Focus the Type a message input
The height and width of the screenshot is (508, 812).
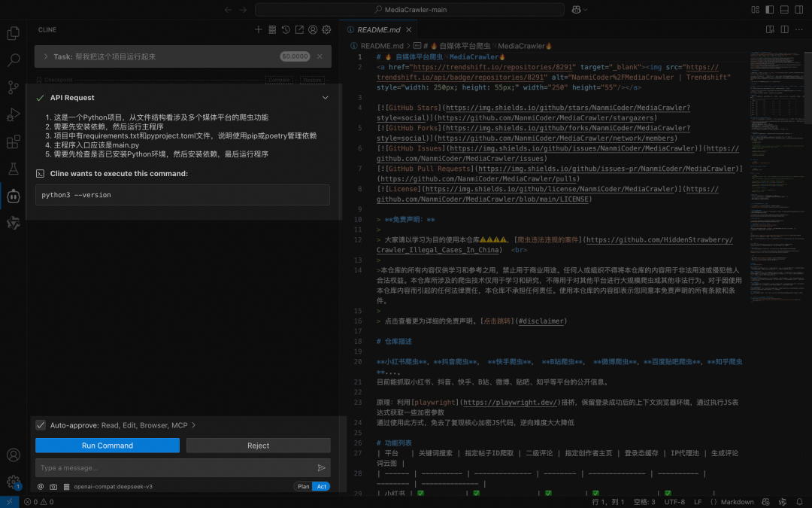[x=175, y=467]
